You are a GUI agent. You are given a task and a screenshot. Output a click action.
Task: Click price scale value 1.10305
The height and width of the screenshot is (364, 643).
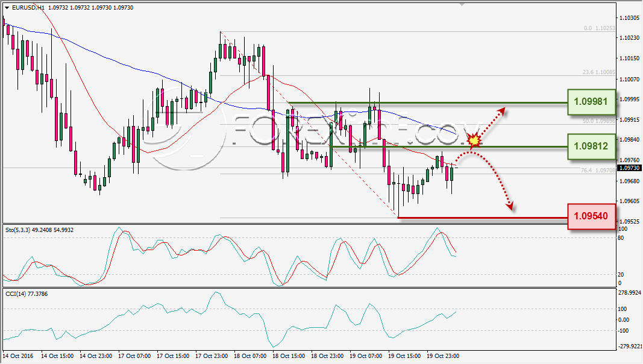[630, 18]
